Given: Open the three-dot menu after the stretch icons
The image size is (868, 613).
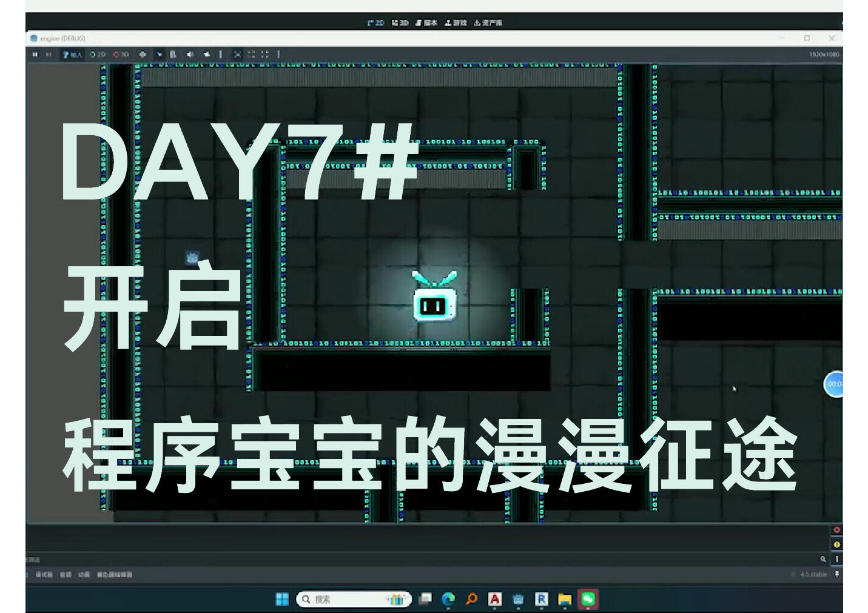Looking at the screenshot, I should pyautogui.click(x=278, y=55).
